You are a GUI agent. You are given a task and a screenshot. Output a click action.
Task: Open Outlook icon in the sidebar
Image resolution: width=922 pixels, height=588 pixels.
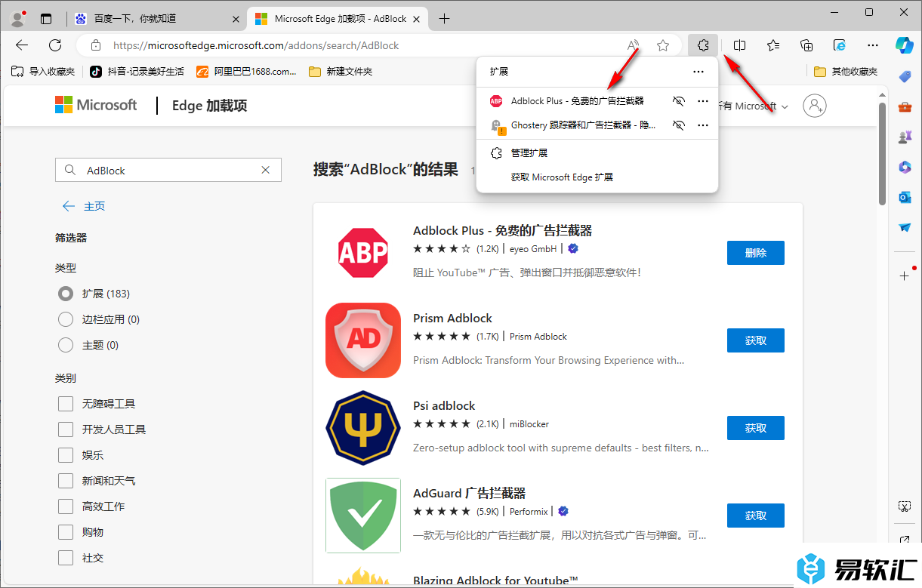pyautogui.click(x=905, y=197)
